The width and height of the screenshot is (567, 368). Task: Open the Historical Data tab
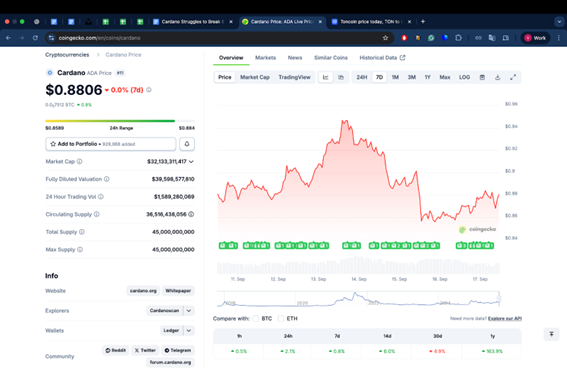pos(382,58)
